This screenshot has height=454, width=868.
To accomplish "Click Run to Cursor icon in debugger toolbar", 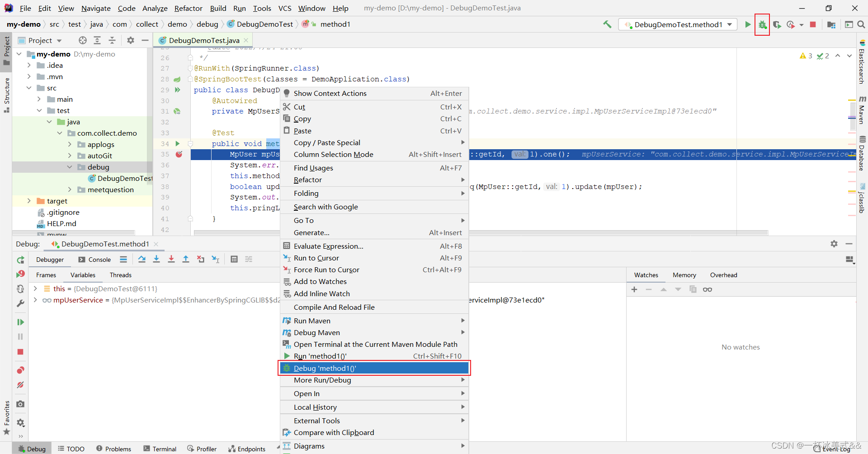I will tap(216, 259).
